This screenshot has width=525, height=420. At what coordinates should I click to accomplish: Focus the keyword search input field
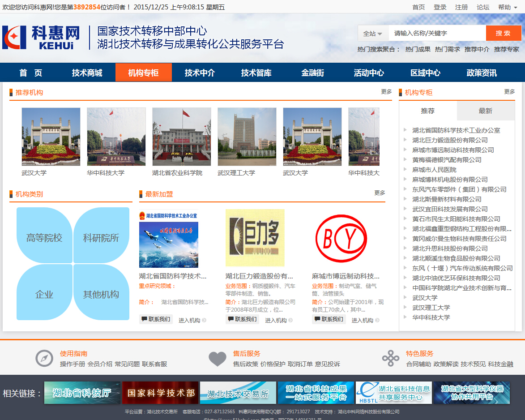[437, 33]
